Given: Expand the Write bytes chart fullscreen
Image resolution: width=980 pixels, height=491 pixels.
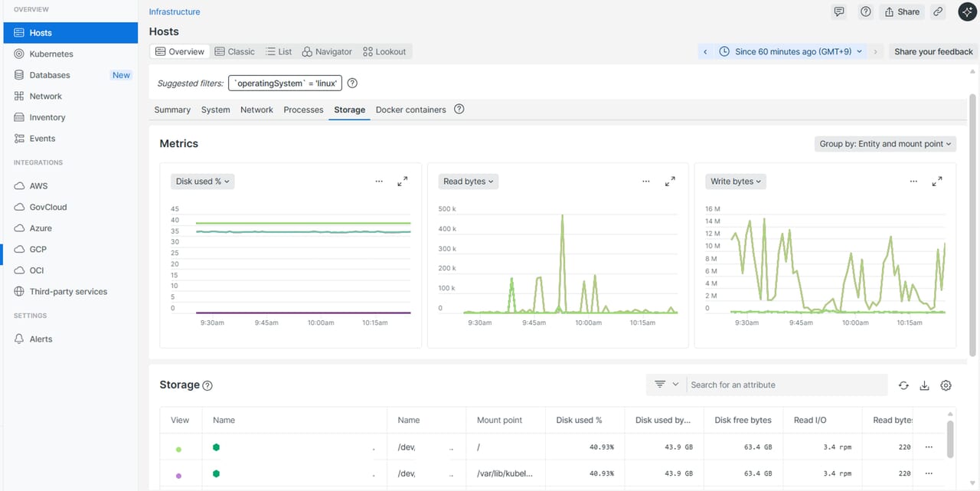Looking at the screenshot, I should (x=936, y=182).
